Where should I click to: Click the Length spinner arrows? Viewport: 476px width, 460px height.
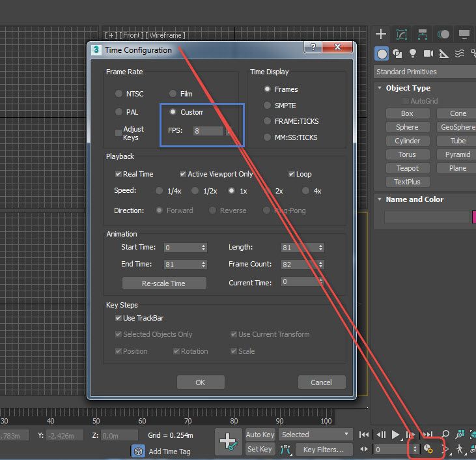[320, 248]
